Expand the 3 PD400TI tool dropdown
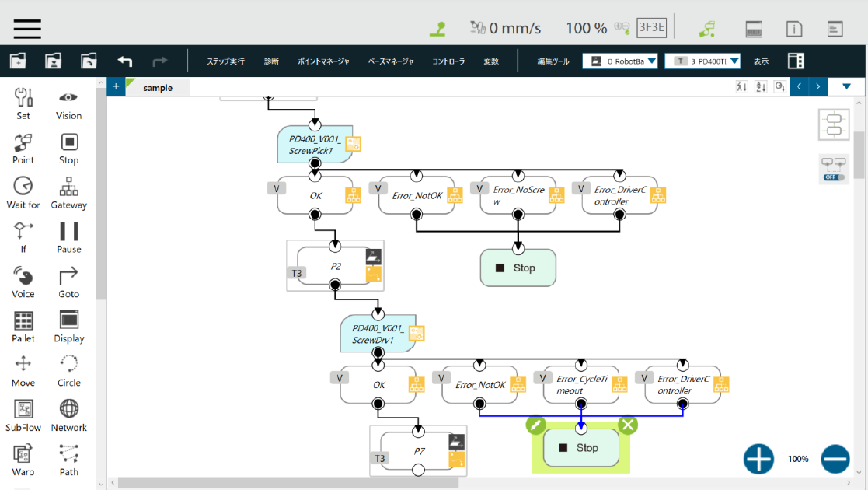Image resolution: width=868 pixels, height=490 pixels. tap(702, 61)
